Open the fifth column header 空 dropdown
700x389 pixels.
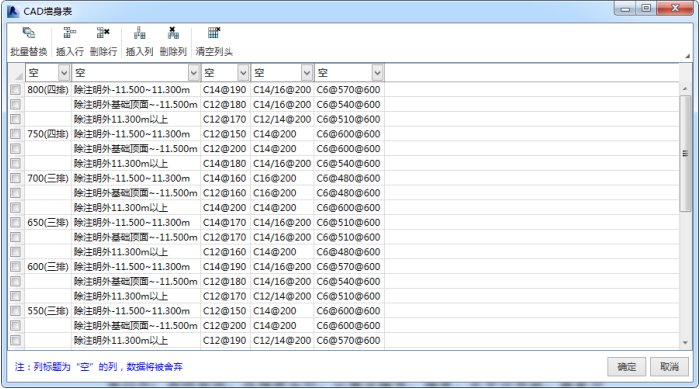(x=378, y=73)
